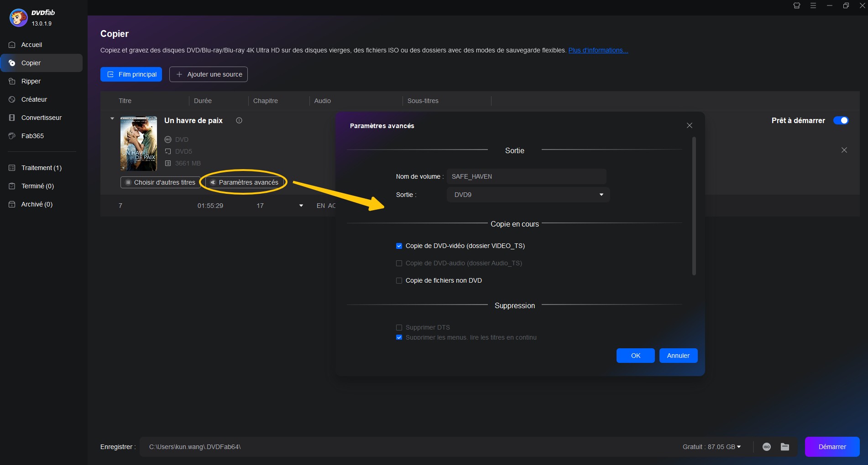Click the info icon next to Un havre de paix
Viewport: 868px width, 465px height.
(239, 120)
